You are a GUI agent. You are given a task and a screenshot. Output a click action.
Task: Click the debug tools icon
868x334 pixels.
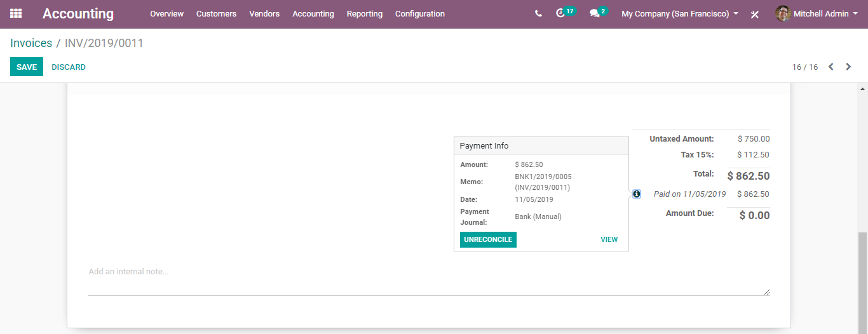click(x=755, y=14)
